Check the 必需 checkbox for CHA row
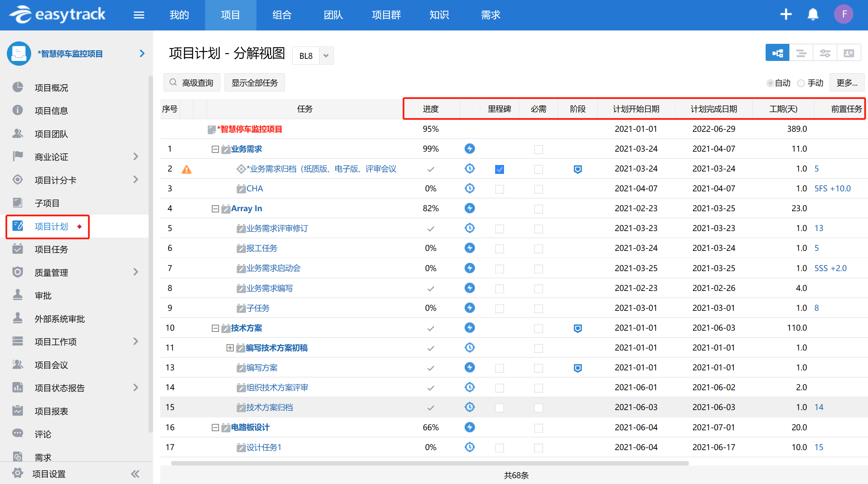 538,189
